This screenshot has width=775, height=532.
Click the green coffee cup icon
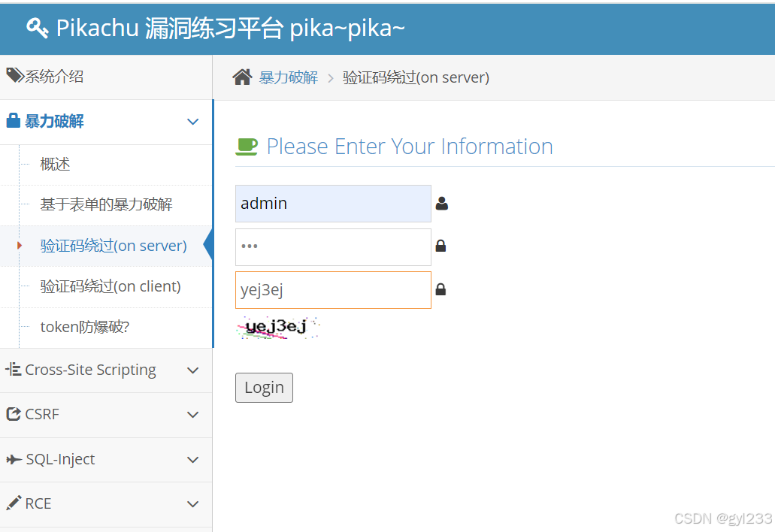pyautogui.click(x=247, y=147)
